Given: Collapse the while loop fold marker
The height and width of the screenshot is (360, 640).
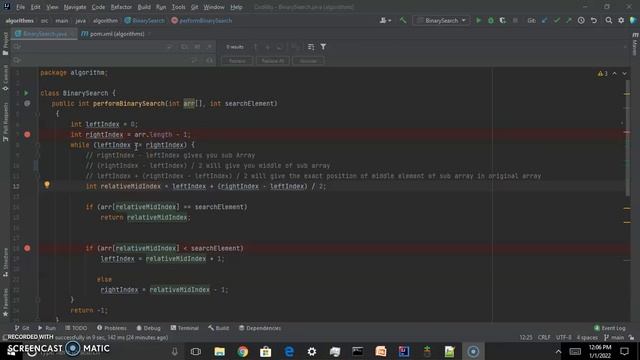Looking at the screenshot, I should click(x=37, y=145).
